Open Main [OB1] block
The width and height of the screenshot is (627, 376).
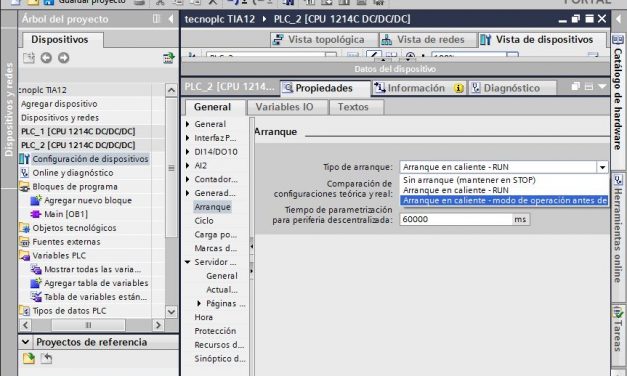tap(66, 214)
